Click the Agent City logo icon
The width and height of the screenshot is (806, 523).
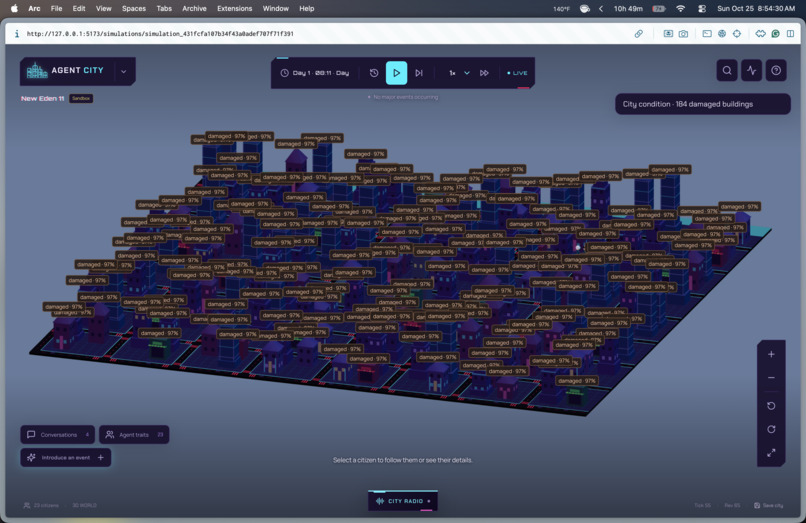[x=36, y=70]
